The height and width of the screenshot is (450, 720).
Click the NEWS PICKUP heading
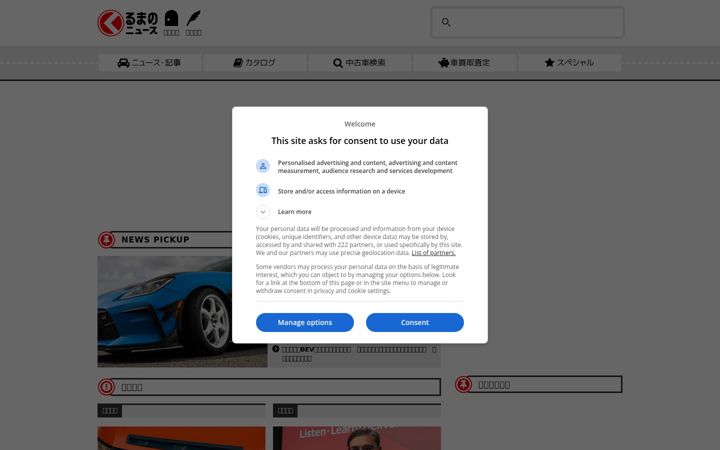coord(155,240)
